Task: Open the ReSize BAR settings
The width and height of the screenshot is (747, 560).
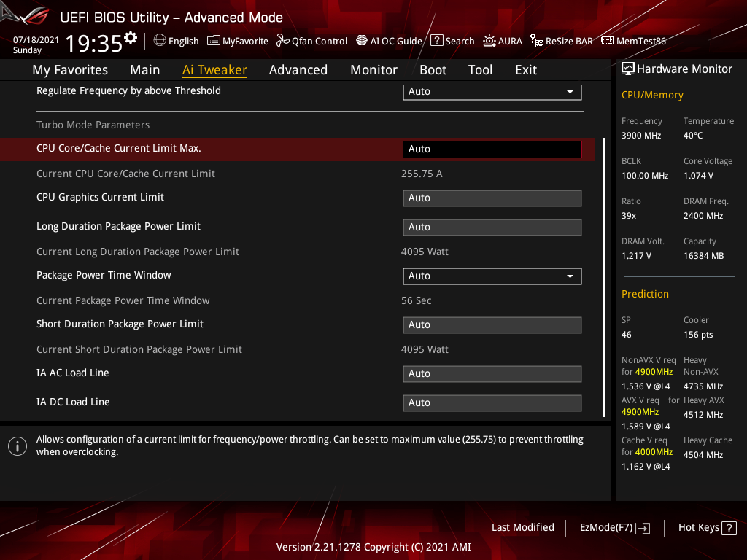Action: [561, 41]
